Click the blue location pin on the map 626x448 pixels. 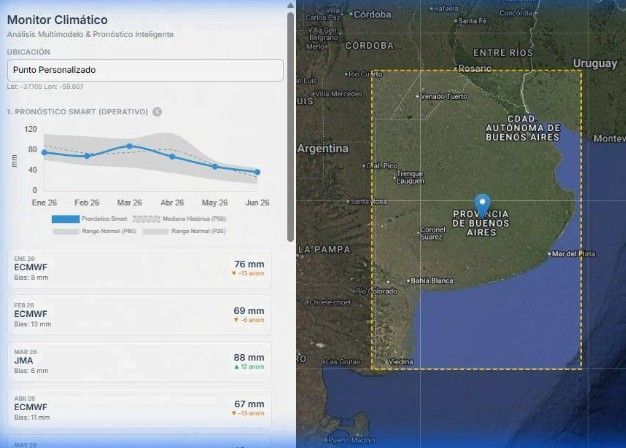coord(482,205)
